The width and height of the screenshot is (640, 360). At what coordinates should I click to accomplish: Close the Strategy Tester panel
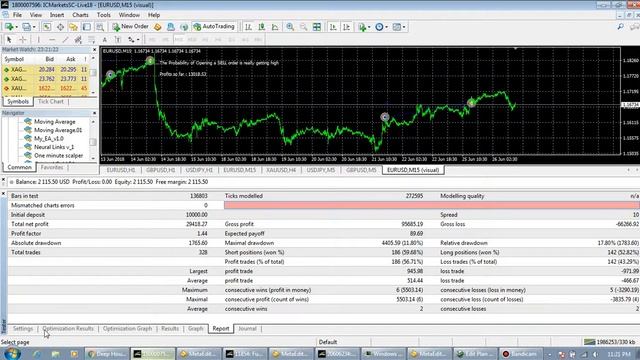[3, 193]
